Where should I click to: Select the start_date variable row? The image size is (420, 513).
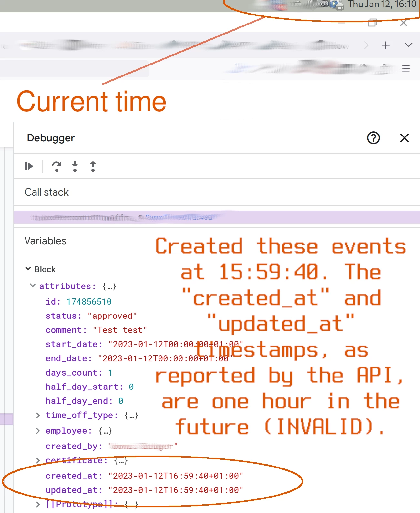point(144,344)
